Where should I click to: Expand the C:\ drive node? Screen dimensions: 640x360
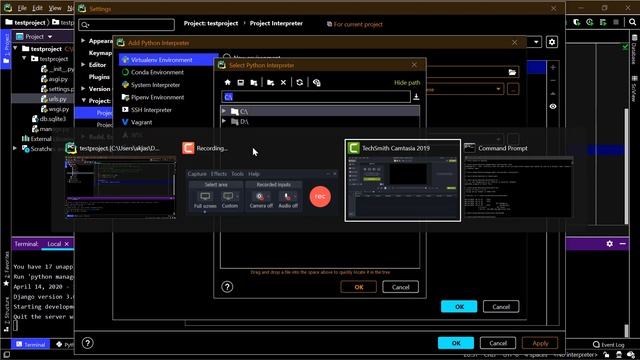(x=224, y=111)
